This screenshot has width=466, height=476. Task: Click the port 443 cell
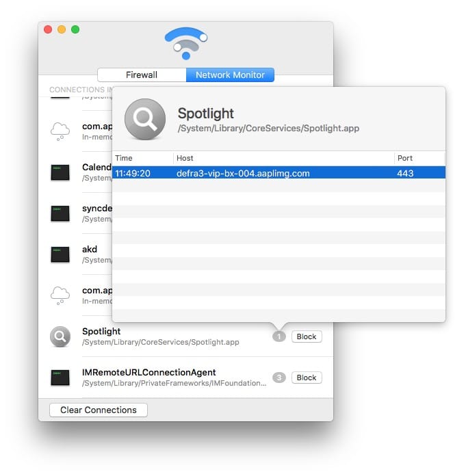405,173
